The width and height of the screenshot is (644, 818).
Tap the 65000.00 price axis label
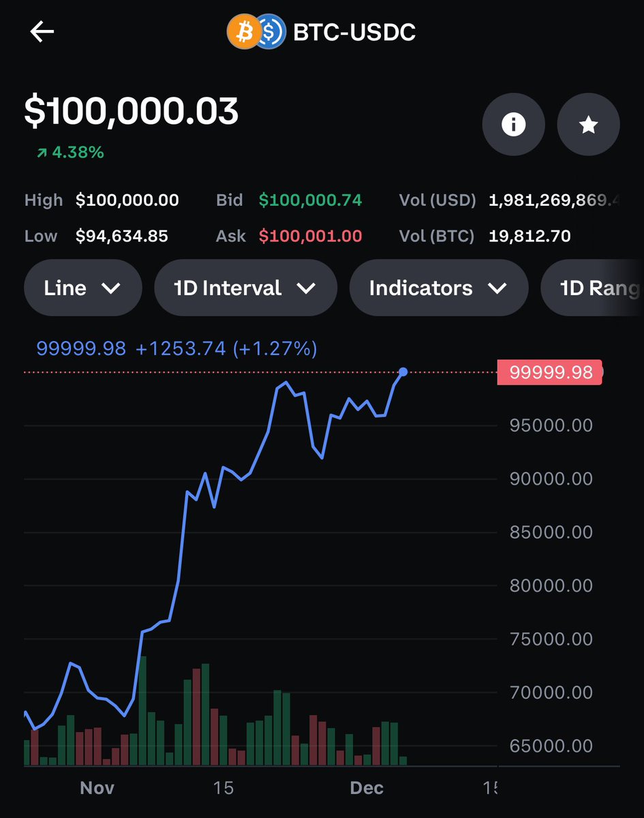551,746
